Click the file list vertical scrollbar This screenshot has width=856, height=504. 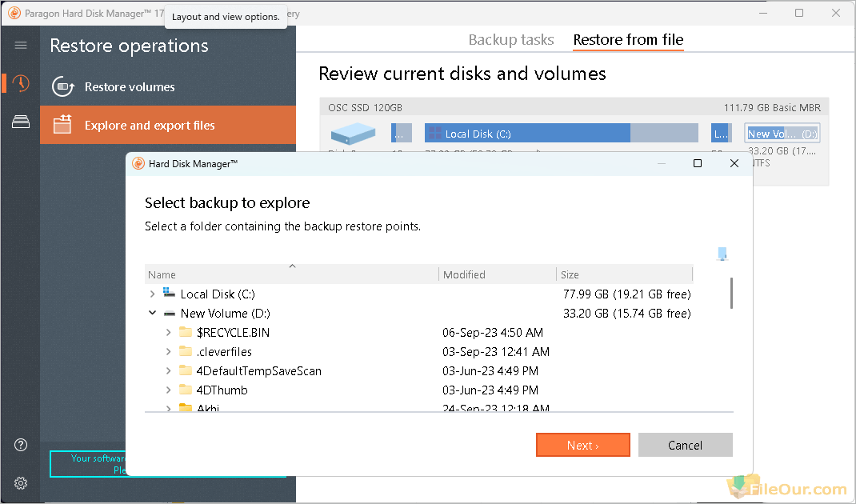(731, 293)
